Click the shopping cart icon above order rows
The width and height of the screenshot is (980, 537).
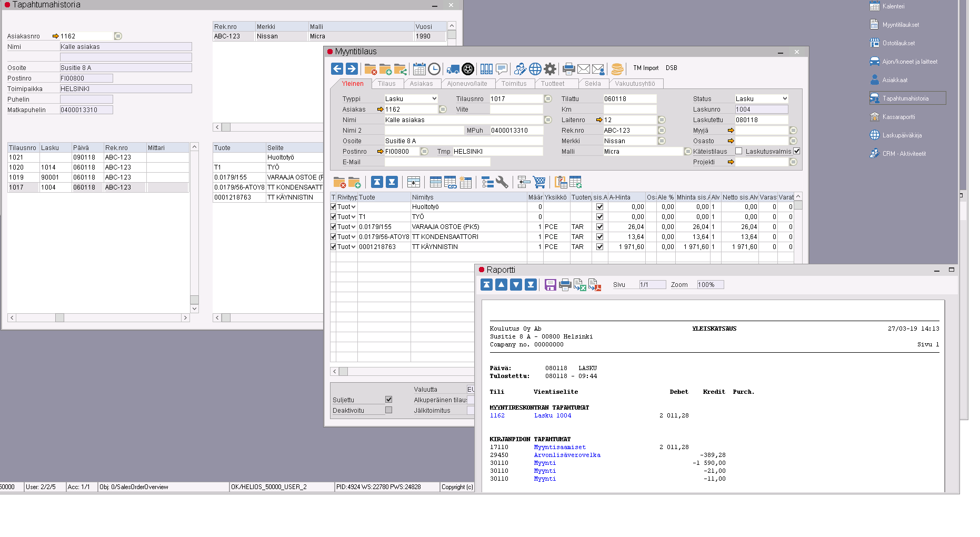[539, 183]
